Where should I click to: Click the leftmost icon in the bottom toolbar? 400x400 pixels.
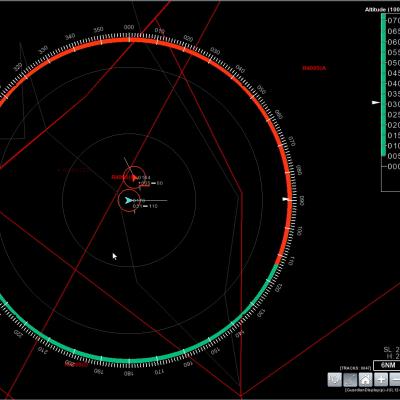[x=335, y=380]
